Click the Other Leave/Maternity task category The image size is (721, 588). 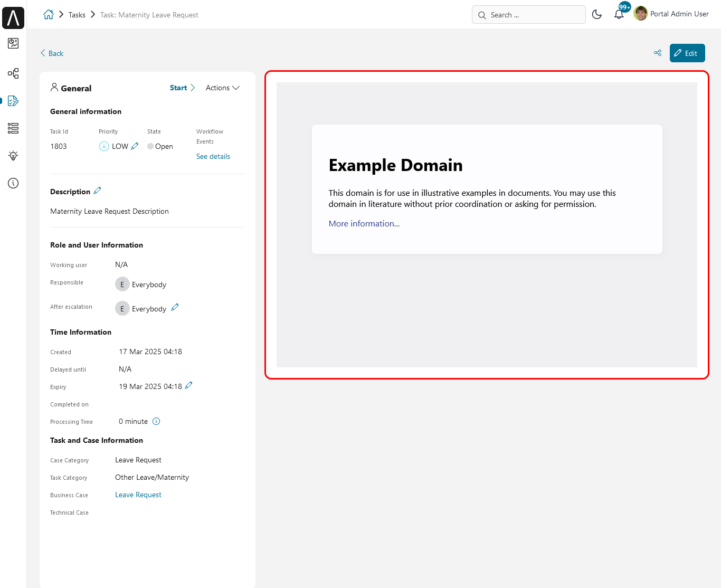pyautogui.click(x=152, y=477)
